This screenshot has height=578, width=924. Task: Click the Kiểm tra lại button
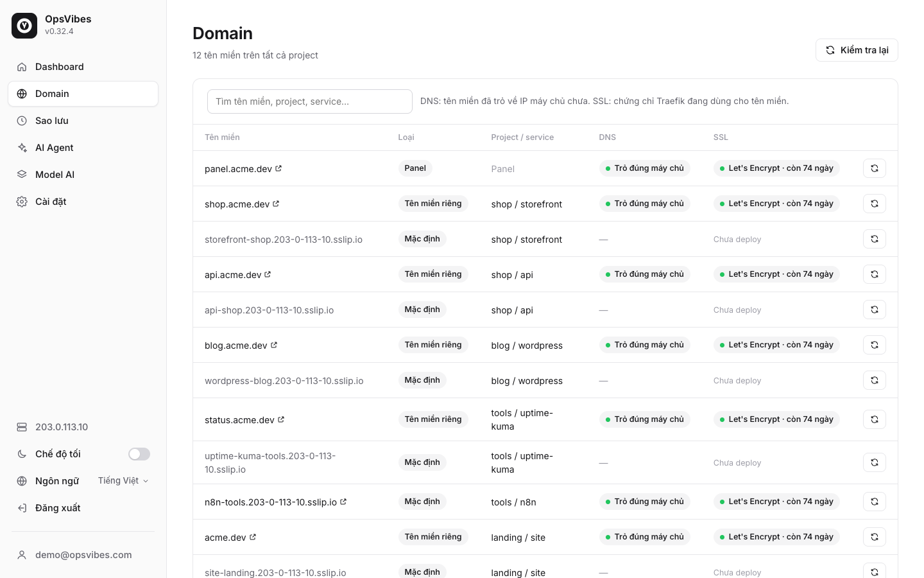[x=857, y=50]
